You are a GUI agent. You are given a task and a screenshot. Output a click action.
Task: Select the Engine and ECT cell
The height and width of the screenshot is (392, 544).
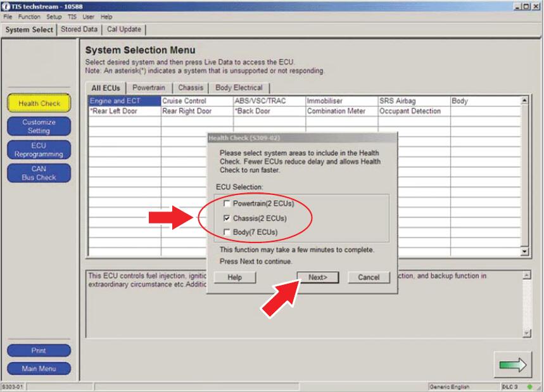pos(125,101)
